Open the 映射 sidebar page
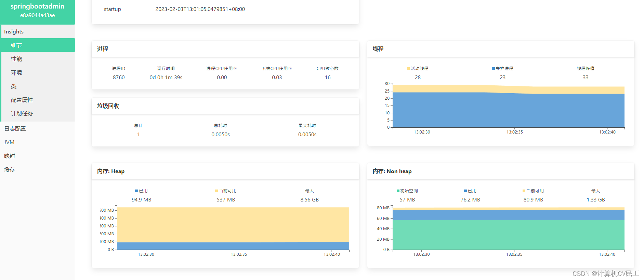The image size is (644, 280). 38,156
